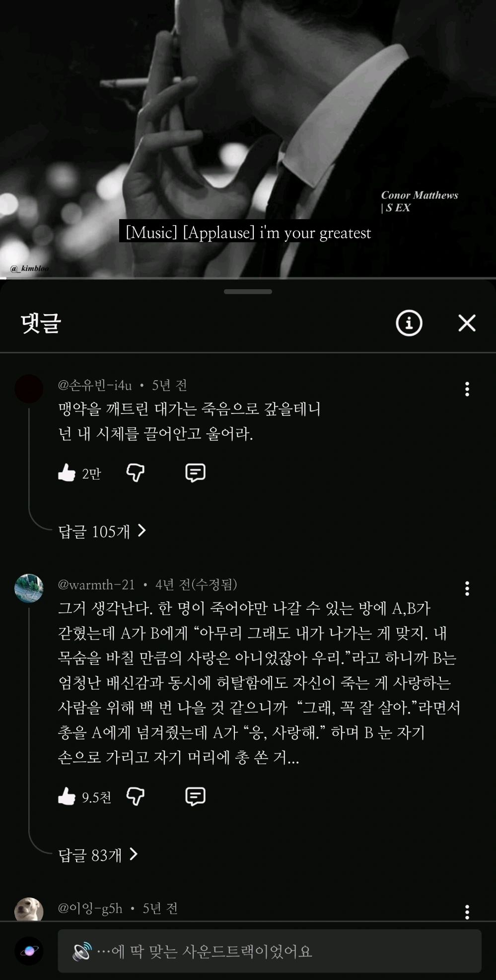Screen dimensions: 496x980
Task: Open more options for @손유빈-i4u's comment
Action: point(467,389)
